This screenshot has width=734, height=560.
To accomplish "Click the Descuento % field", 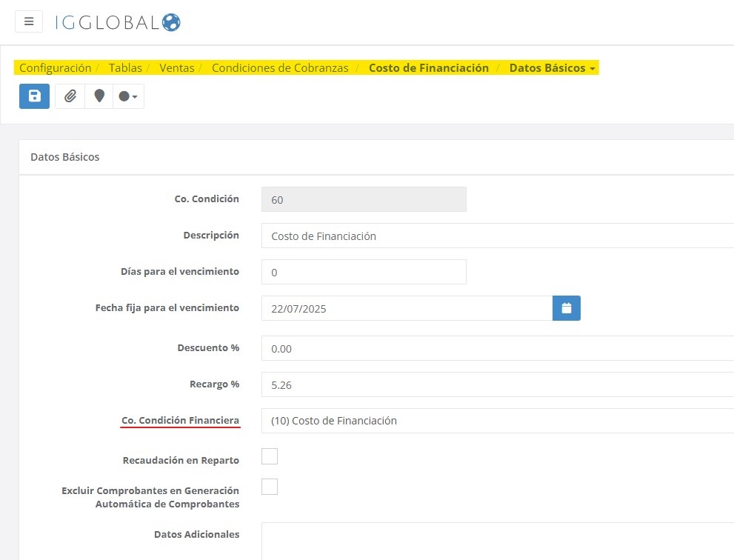I will (498, 348).
